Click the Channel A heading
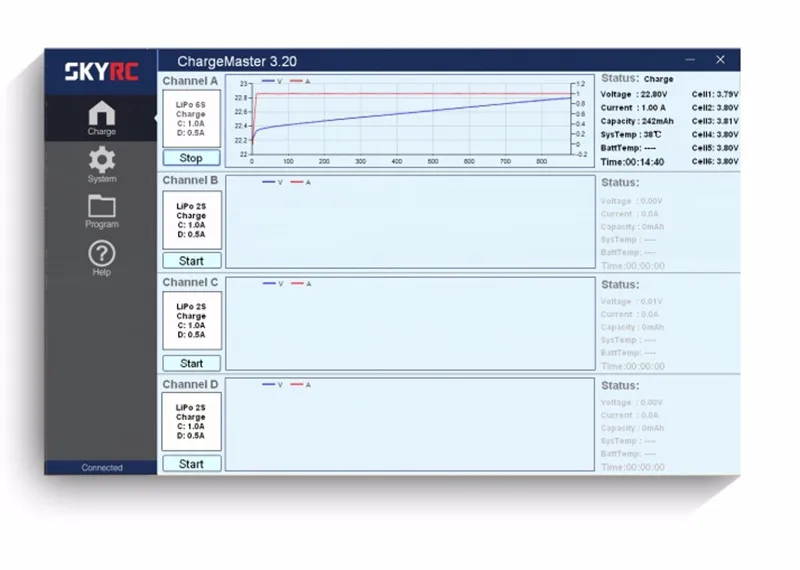 click(x=190, y=81)
